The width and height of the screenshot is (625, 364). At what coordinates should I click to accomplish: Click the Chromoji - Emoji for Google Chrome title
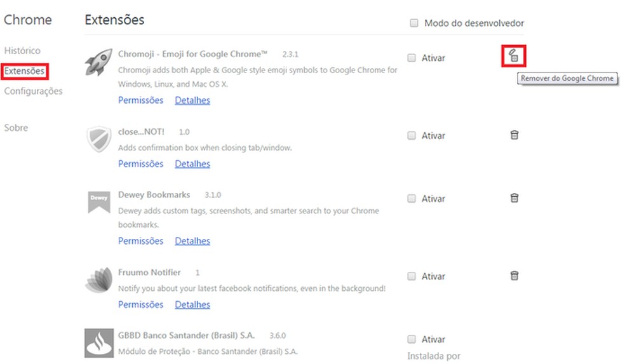click(x=192, y=54)
